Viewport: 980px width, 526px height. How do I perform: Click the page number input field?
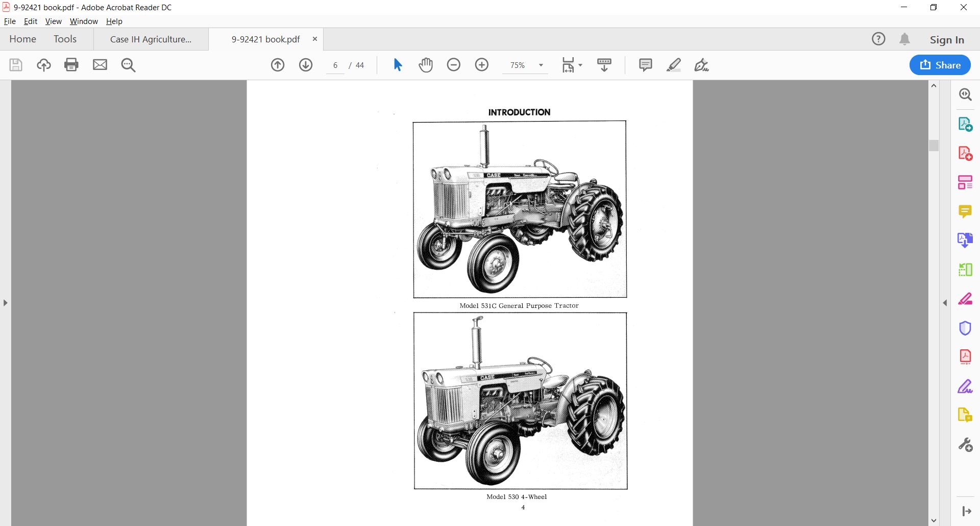tap(335, 65)
